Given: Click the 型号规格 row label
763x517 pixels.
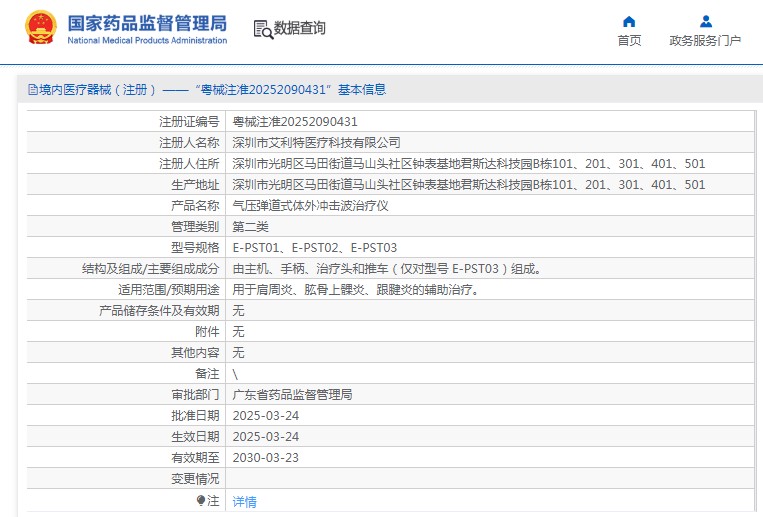Looking at the screenshot, I should pyautogui.click(x=195, y=248).
